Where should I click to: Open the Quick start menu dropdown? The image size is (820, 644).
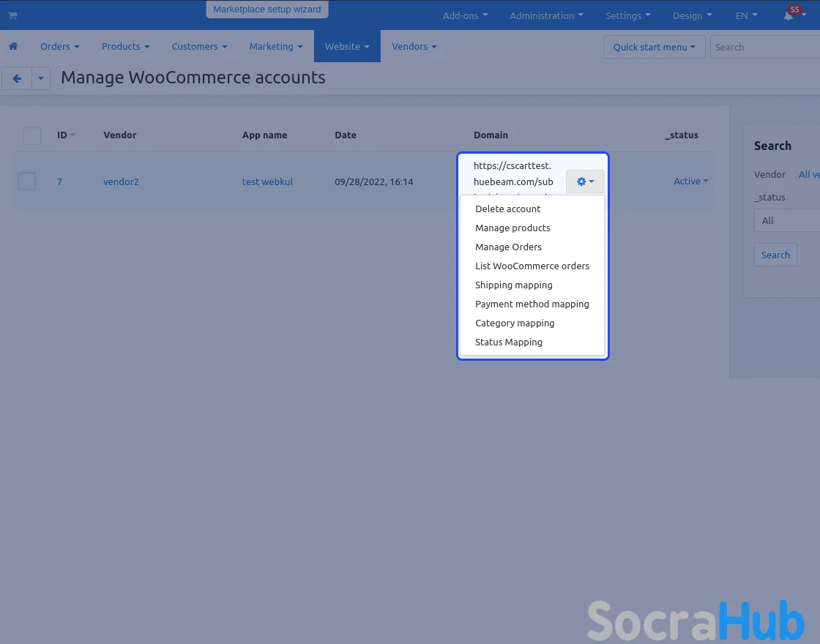[654, 47]
